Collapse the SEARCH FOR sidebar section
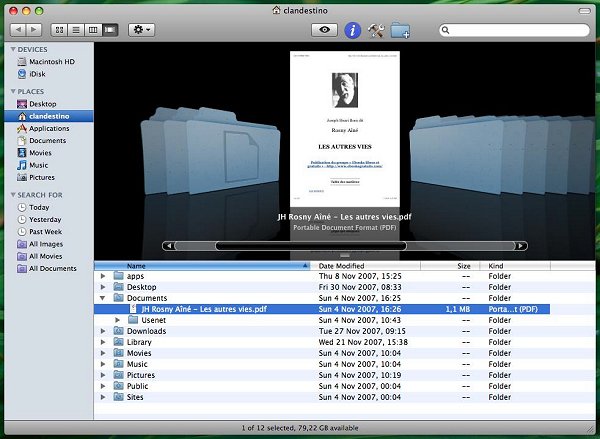 pos(13,194)
